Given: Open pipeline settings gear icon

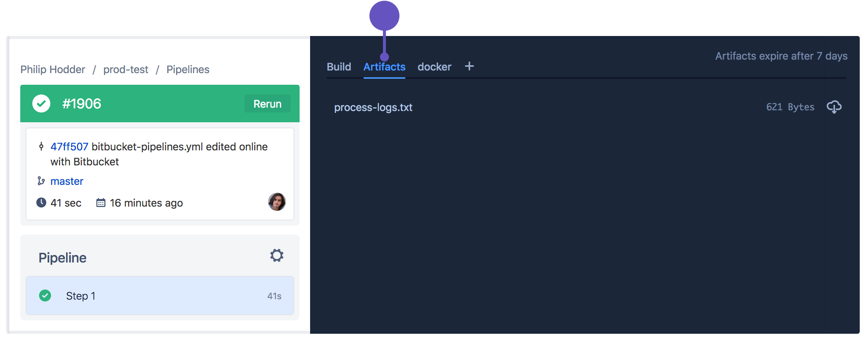Looking at the screenshot, I should pyautogui.click(x=277, y=255).
